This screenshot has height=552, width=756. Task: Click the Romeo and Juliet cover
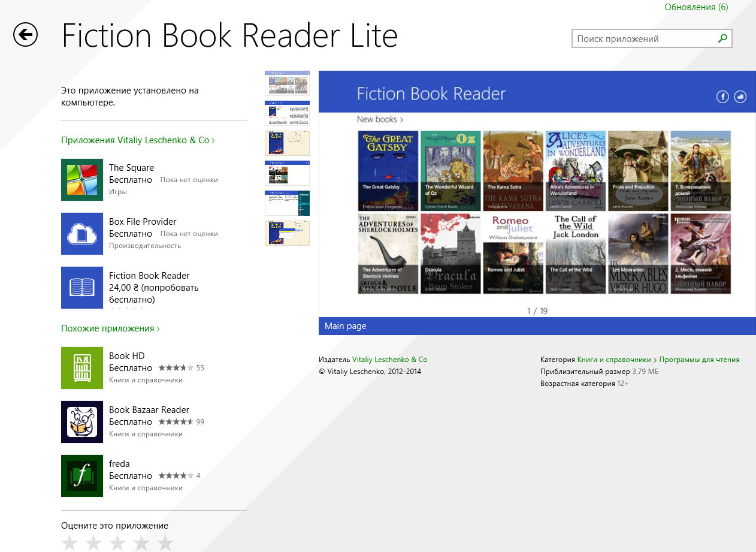click(x=513, y=254)
